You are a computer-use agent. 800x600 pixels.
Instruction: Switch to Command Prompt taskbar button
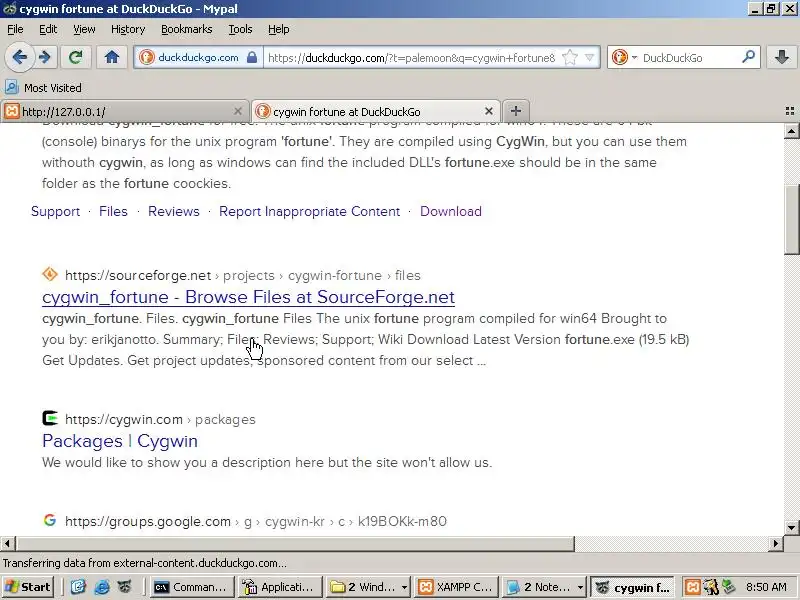coord(193,587)
